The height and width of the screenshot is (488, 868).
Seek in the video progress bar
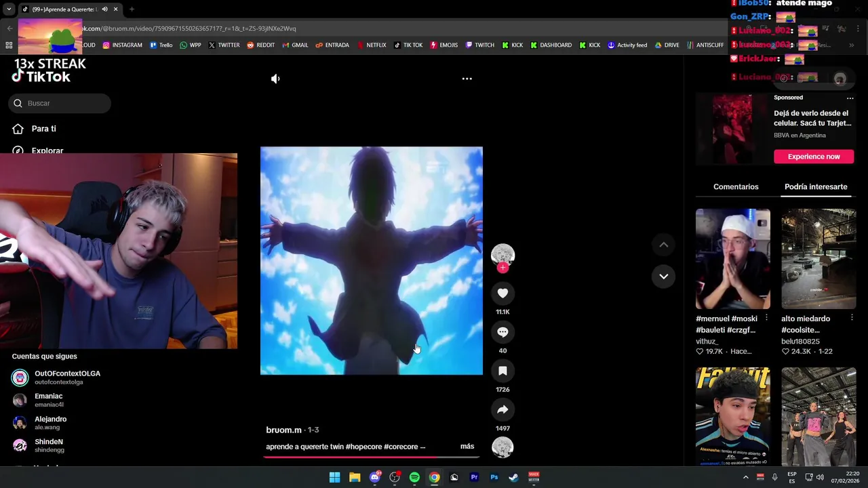pos(372,457)
